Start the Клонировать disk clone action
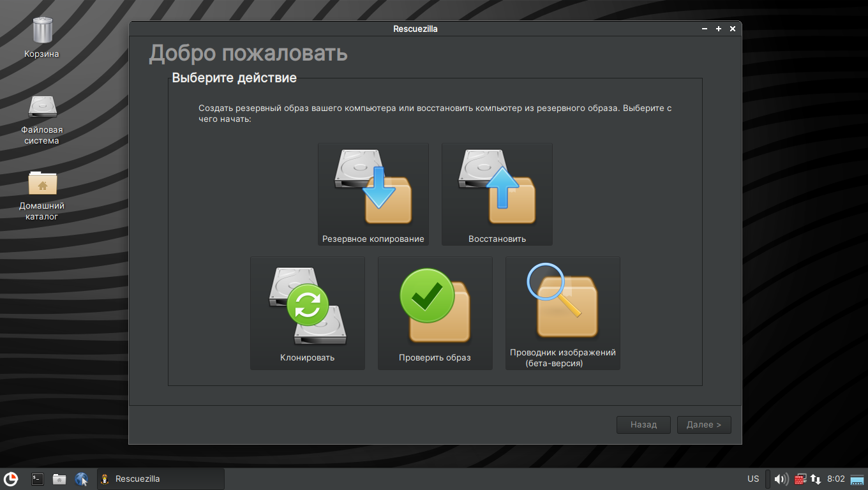The image size is (868, 490). 308,313
